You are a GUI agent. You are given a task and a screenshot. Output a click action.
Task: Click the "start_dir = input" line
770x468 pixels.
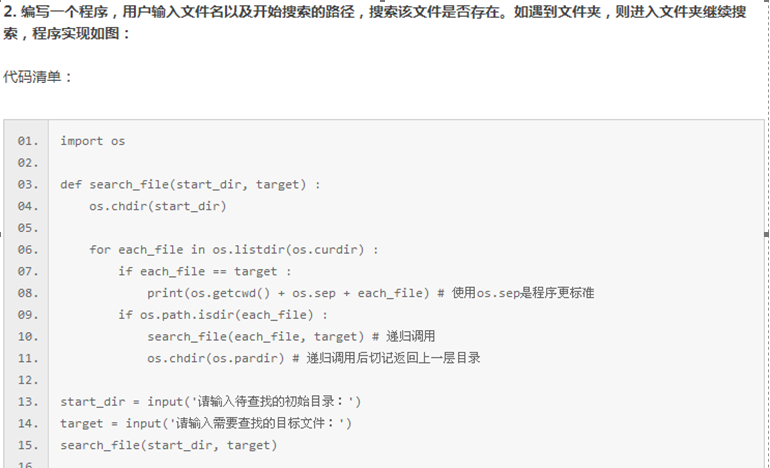[210, 402]
